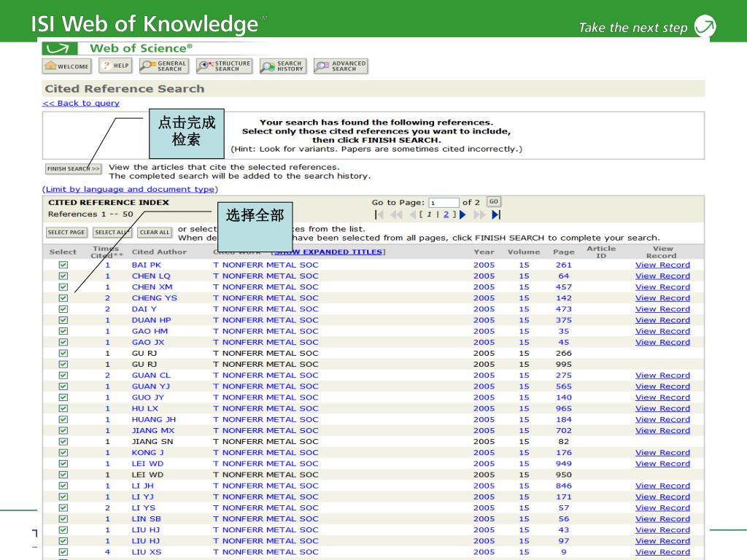This screenshot has width=747, height=560.
Task: Click the Cited Author column header
Action: pyautogui.click(x=159, y=252)
